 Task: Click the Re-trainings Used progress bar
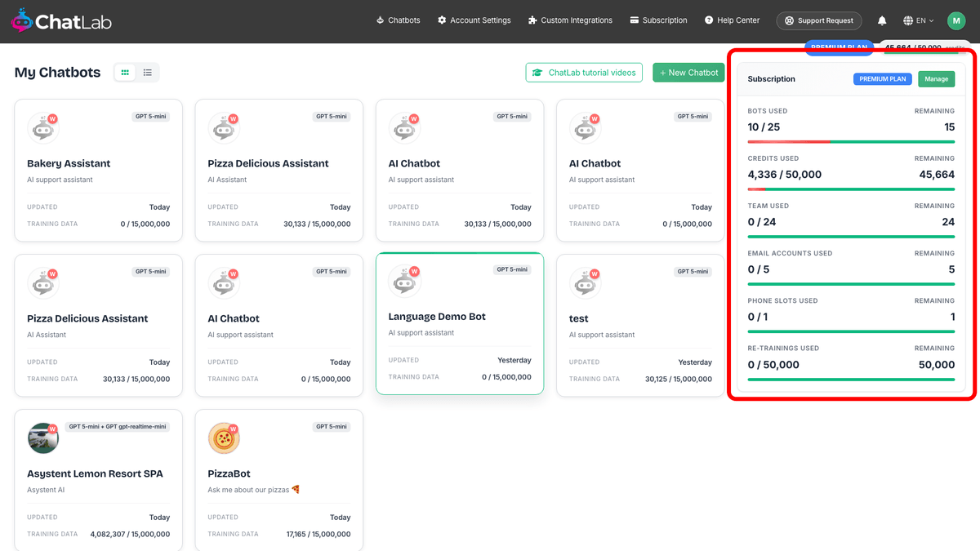coord(851,379)
